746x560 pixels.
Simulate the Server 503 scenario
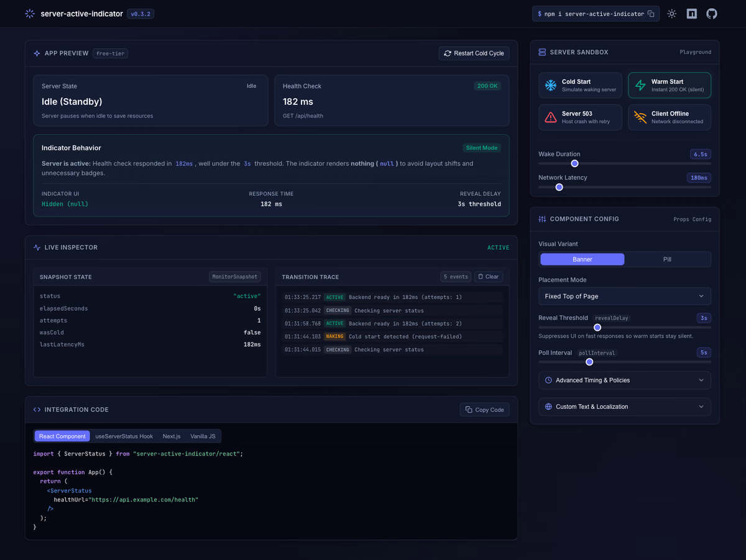click(580, 117)
